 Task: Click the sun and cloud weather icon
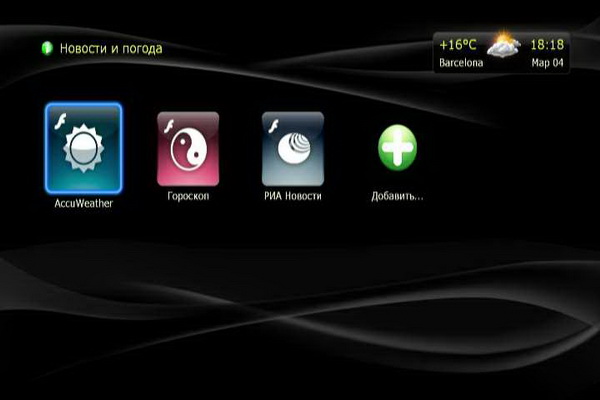point(503,46)
